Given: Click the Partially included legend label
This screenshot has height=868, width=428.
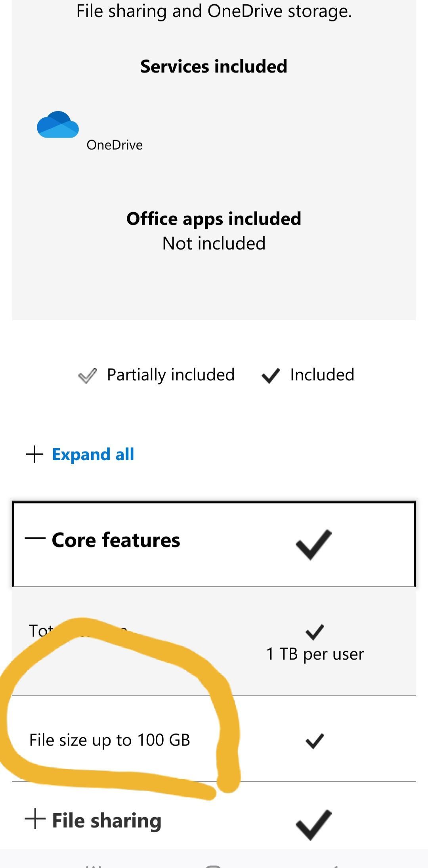Looking at the screenshot, I should (x=171, y=375).
